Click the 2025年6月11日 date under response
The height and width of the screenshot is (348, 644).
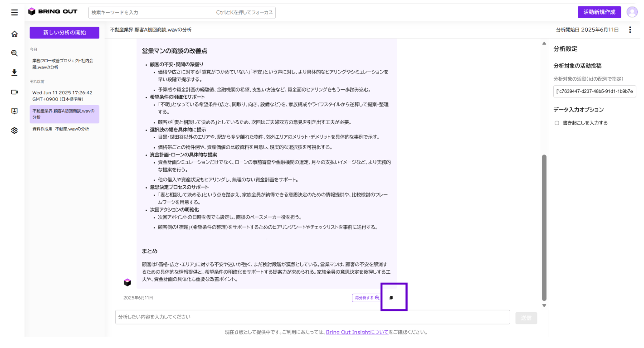138,298
